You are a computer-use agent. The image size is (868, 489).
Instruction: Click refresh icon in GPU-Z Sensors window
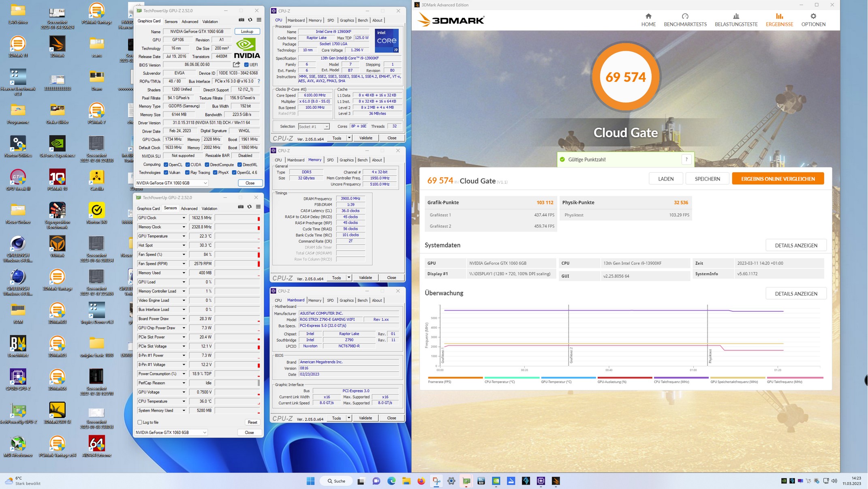(x=250, y=207)
